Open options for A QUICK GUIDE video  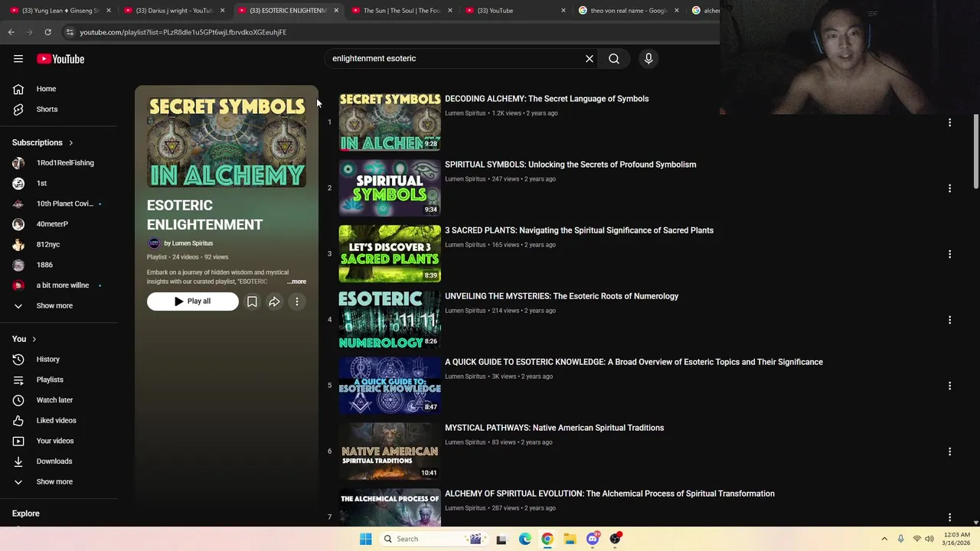pos(949,386)
